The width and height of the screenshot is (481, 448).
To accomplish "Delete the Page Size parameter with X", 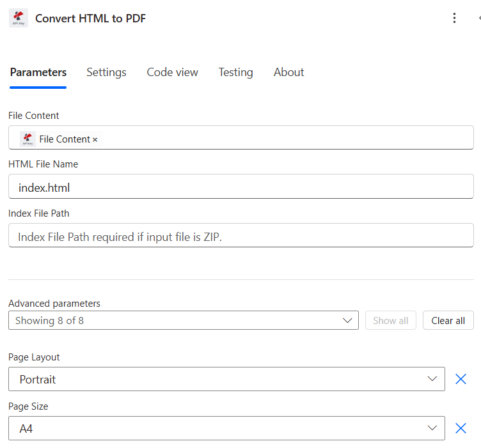I will tap(461, 428).
